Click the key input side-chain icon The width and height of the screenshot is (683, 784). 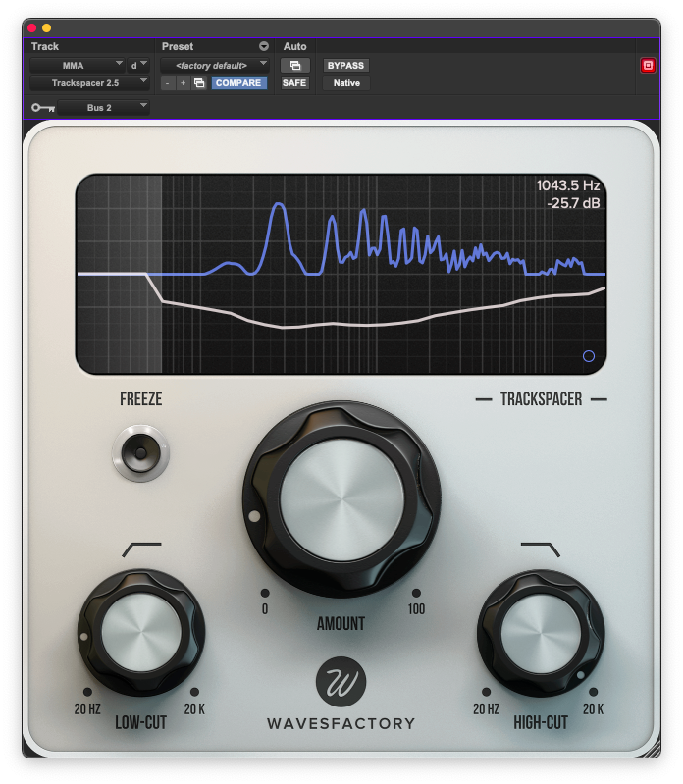(43, 108)
